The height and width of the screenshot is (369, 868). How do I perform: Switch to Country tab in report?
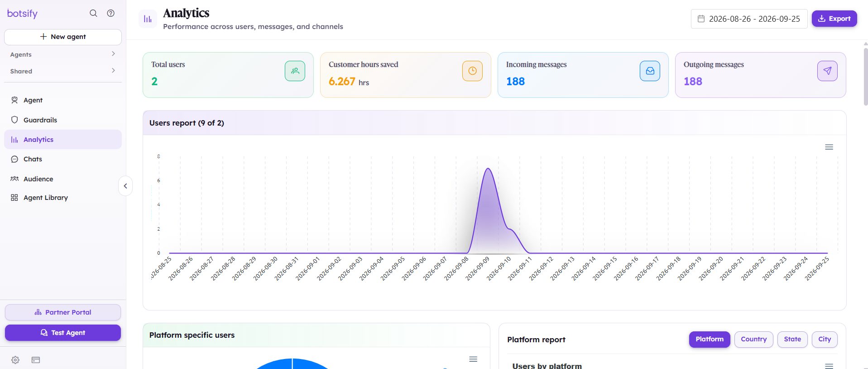(x=753, y=339)
